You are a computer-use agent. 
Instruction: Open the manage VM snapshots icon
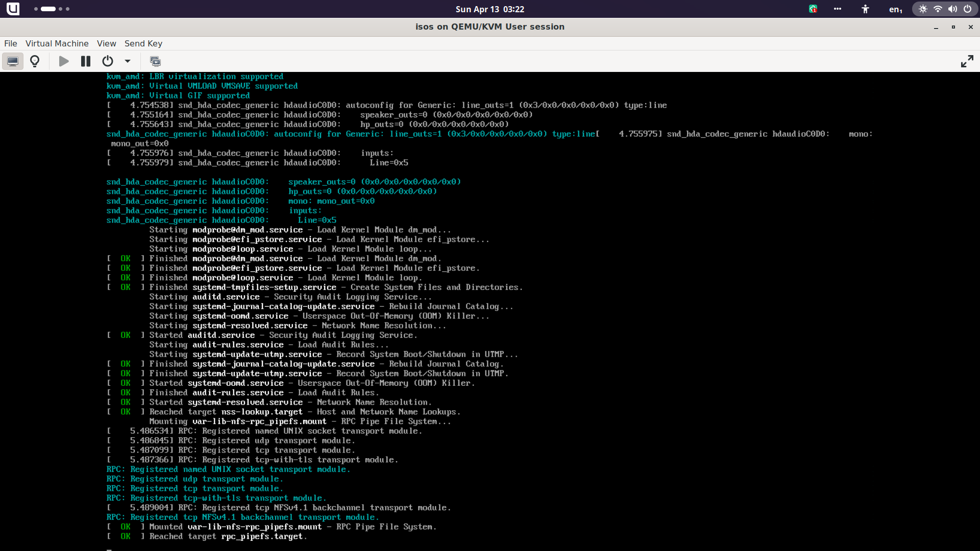(x=155, y=61)
